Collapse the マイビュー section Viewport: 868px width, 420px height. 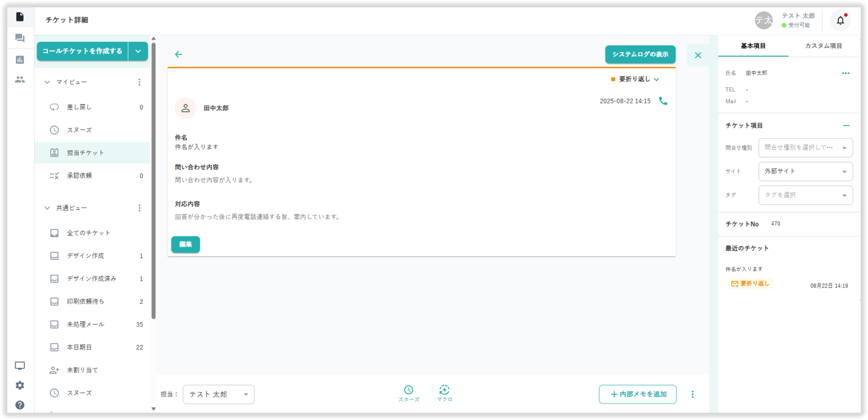point(47,82)
